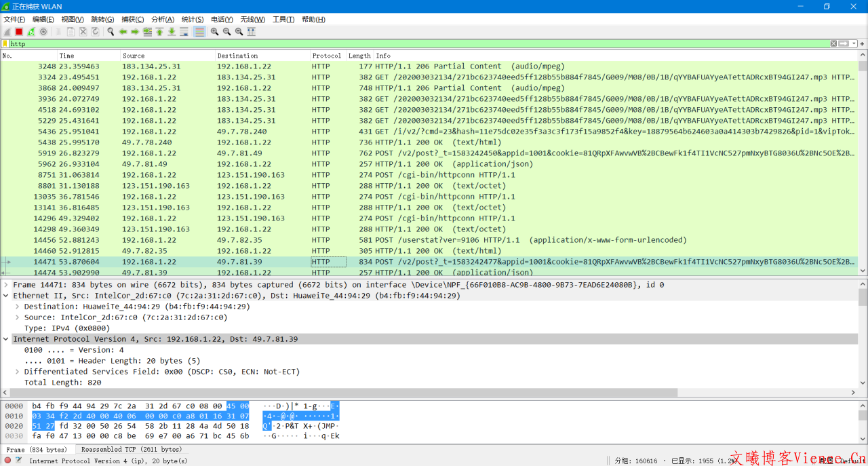Go to the first packet

159,32
